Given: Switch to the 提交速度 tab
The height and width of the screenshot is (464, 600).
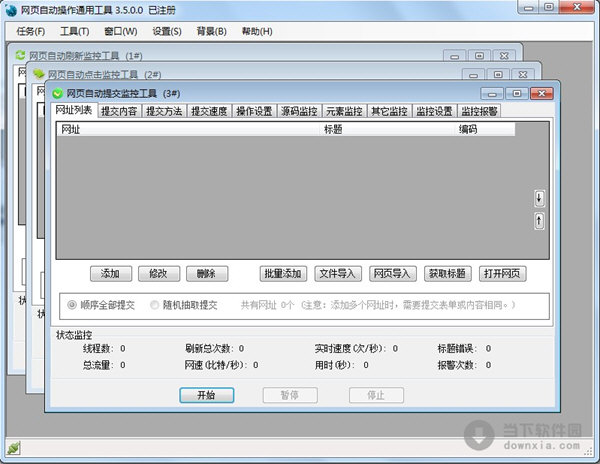Looking at the screenshot, I should click(x=209, y=111).
